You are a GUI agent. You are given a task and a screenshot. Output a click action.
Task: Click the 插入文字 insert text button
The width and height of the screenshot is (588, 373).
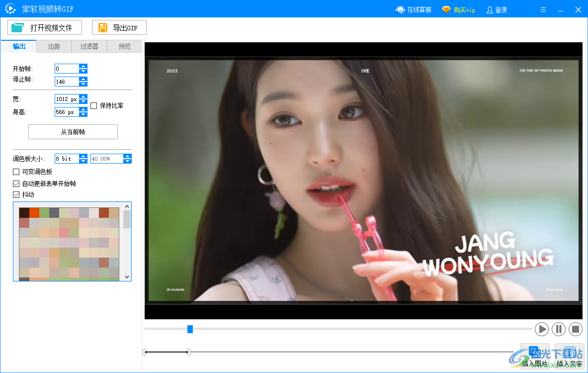click(569, 357)
